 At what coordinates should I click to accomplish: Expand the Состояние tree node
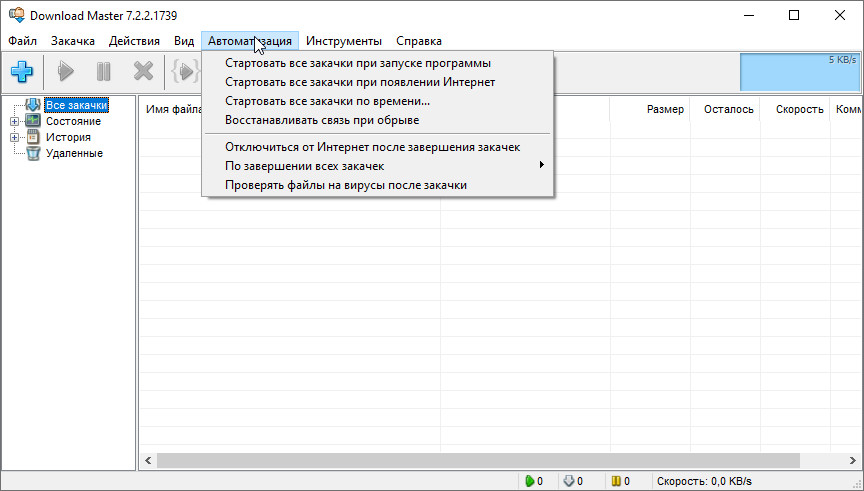(x=14, y=121)
